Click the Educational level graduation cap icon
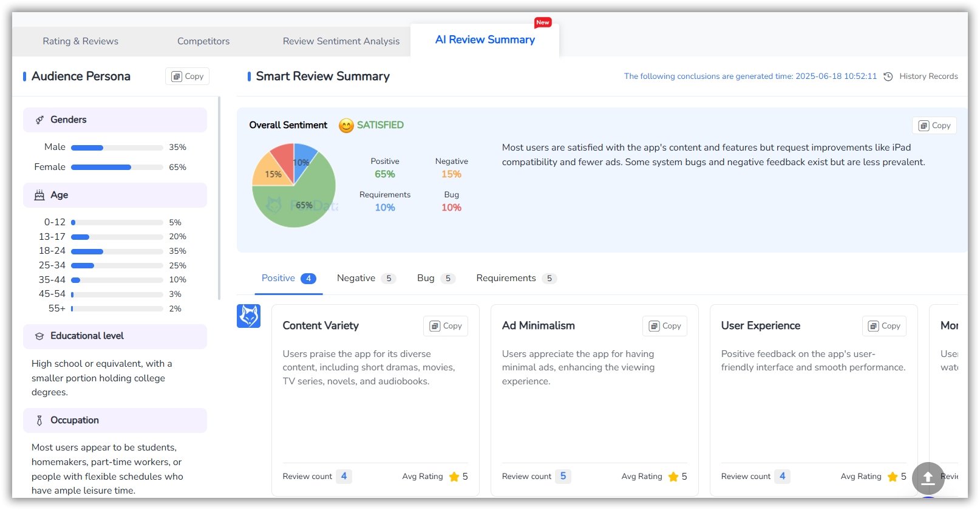980x510 pixels. coord(39,336)
